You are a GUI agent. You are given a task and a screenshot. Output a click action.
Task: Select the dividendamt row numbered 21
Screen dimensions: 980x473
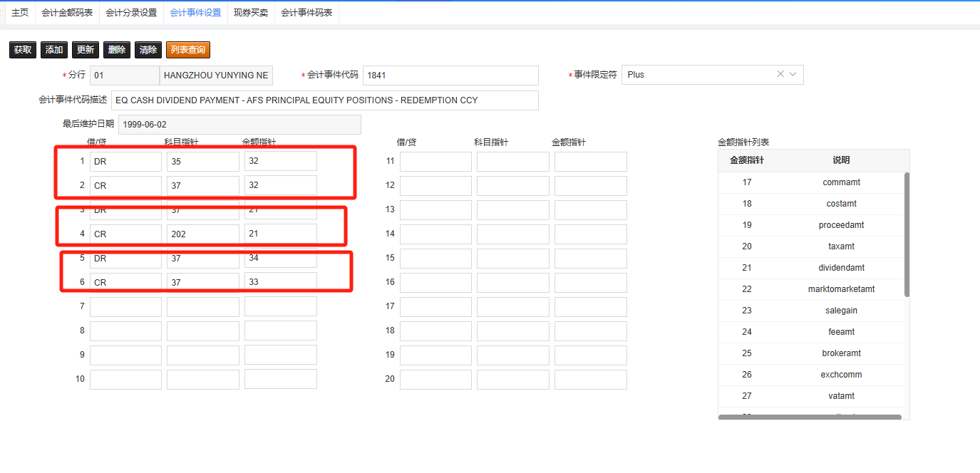(x=811, y=268)
